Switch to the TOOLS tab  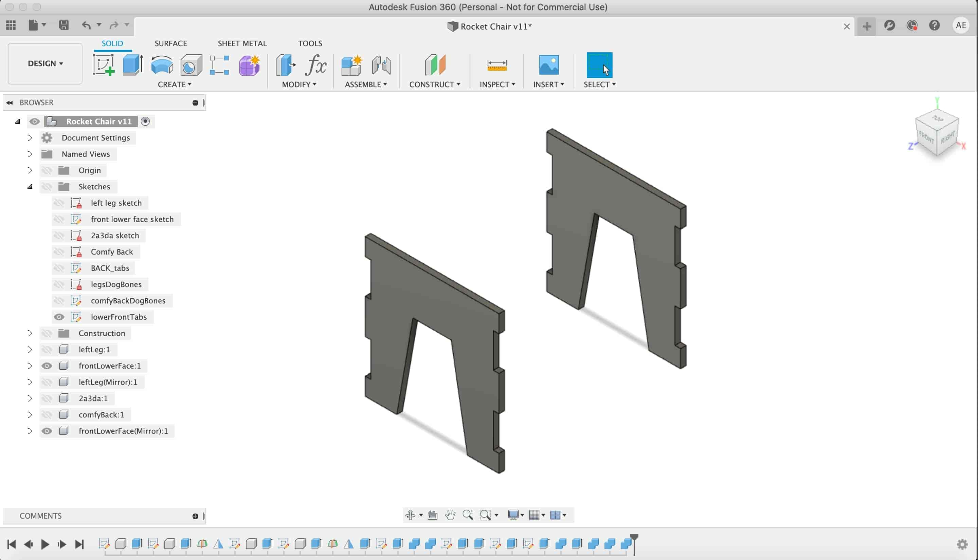(x=310, y=43)
